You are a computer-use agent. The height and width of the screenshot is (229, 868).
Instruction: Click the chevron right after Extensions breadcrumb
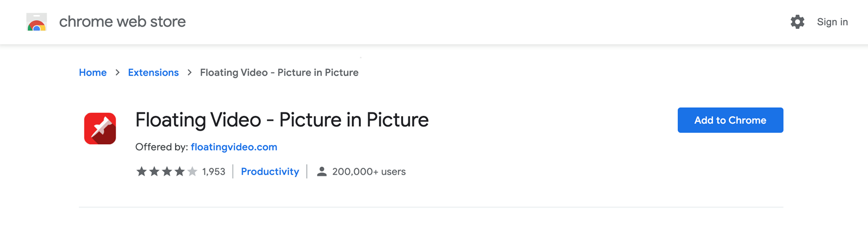coord(189,73)
